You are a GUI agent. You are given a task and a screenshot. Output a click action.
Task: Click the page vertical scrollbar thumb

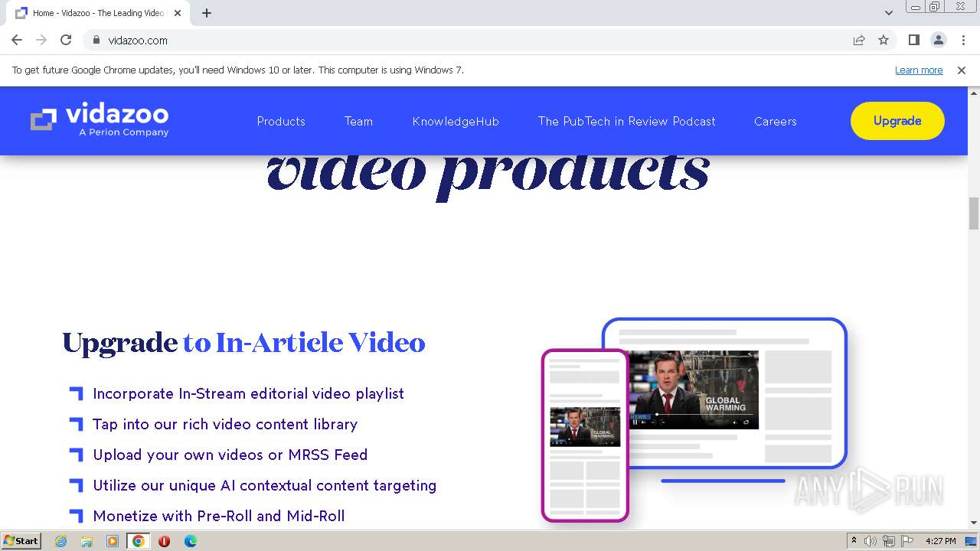click(974, 213)
